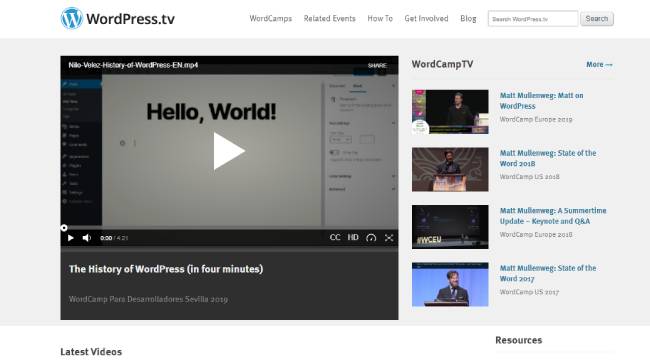The height and width of the screenshot is (360, 650).
Task: Toggle closed captions with CC
Action: coord(335,237)
